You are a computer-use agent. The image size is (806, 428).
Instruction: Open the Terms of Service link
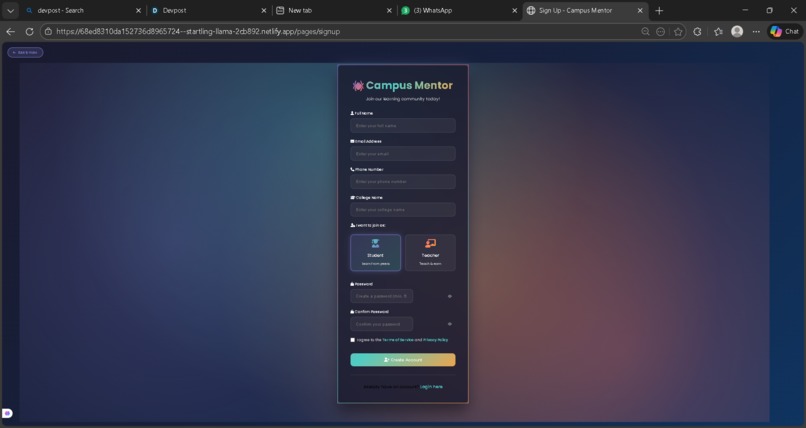(x=398, y=340)
